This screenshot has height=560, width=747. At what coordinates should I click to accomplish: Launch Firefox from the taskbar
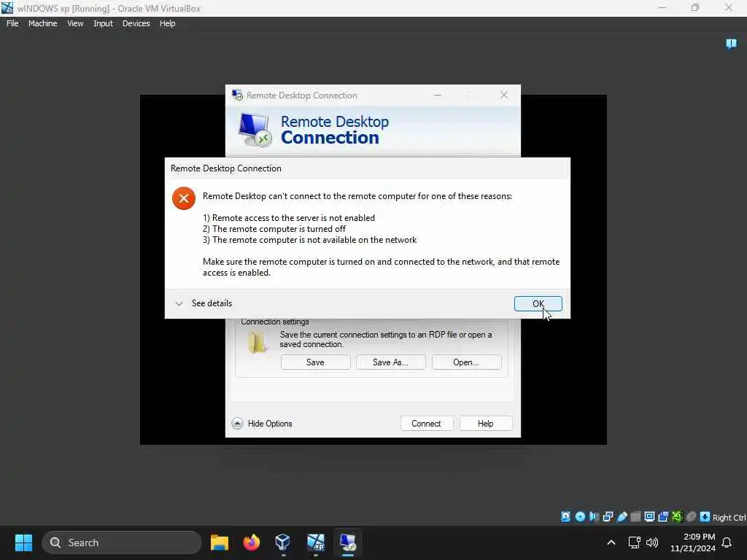252,542
